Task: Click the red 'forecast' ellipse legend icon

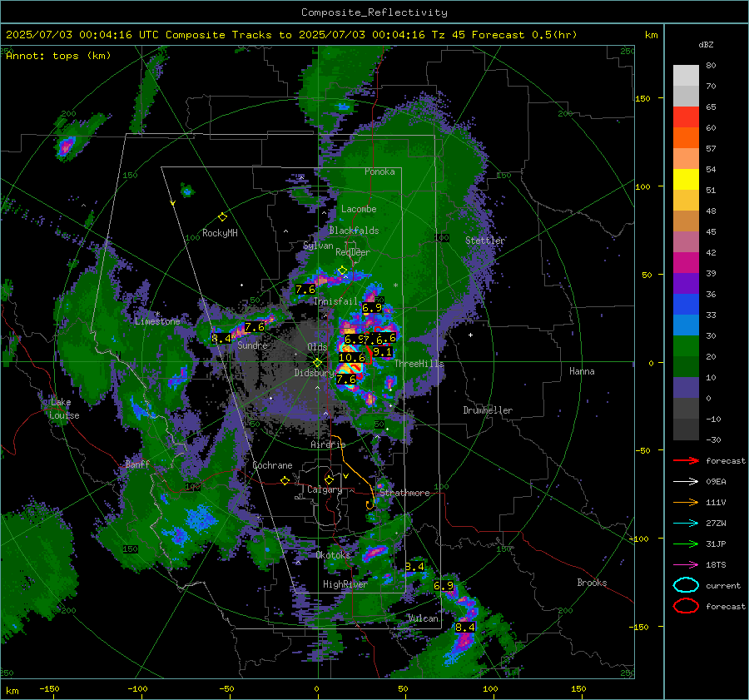Action: [x=686, y=606]
